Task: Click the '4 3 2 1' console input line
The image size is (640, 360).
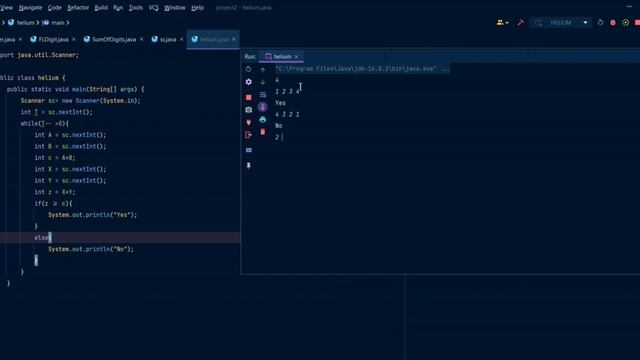Action: [x=287, y=115]
